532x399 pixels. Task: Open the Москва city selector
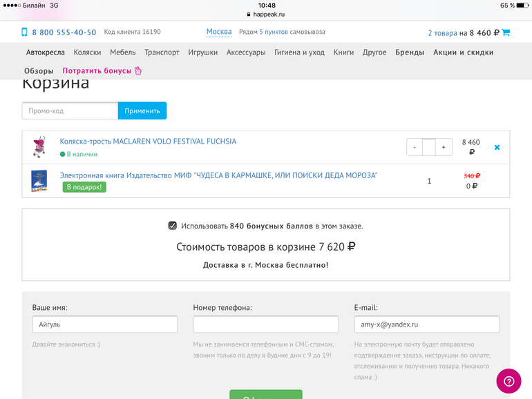click(219, 32)
